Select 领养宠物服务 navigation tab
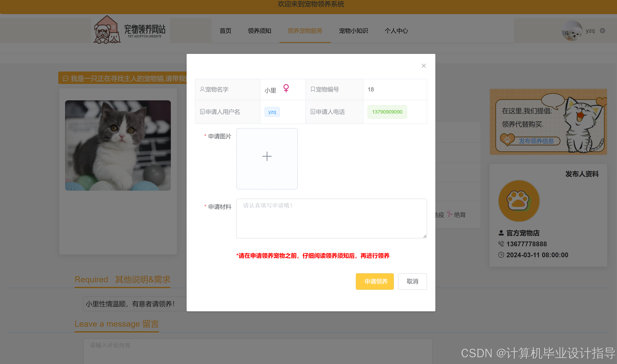The height and width of the screenshot is (364, 617). (305, 31)
